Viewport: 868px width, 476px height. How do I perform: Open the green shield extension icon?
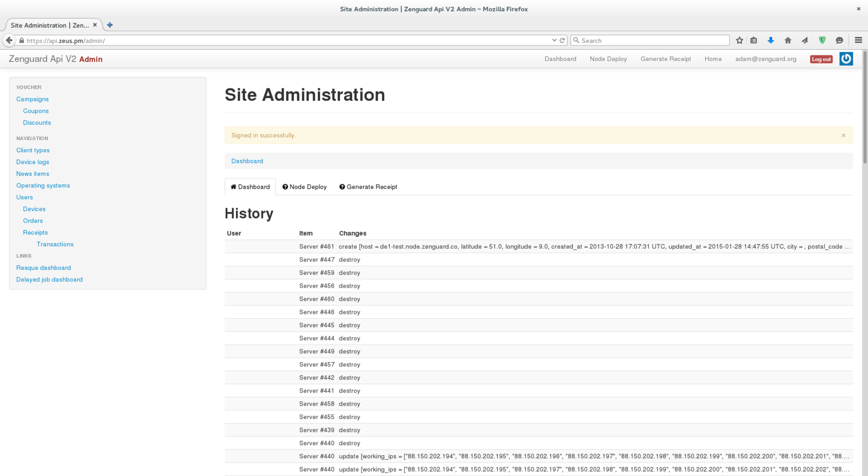[822, 40]
